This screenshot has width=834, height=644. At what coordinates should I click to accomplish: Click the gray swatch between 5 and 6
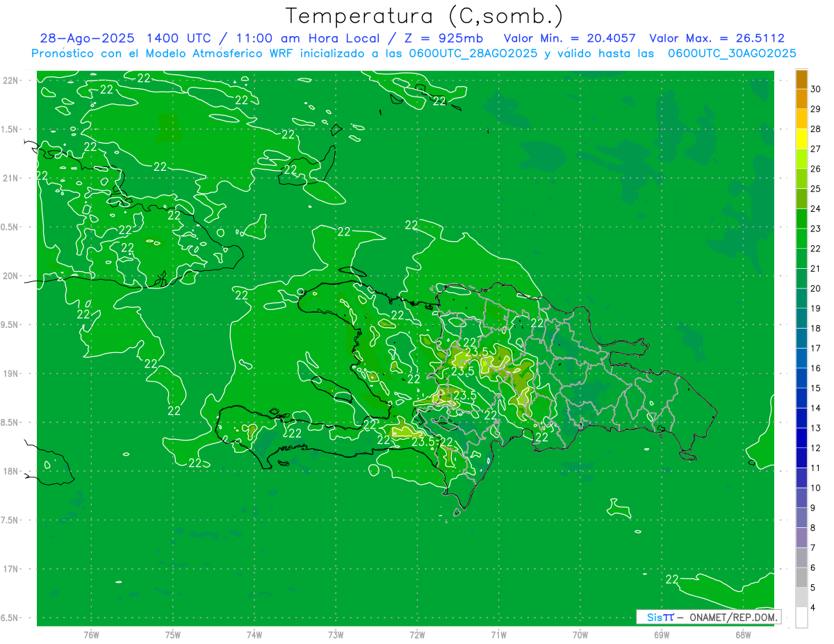coord(801,578)
